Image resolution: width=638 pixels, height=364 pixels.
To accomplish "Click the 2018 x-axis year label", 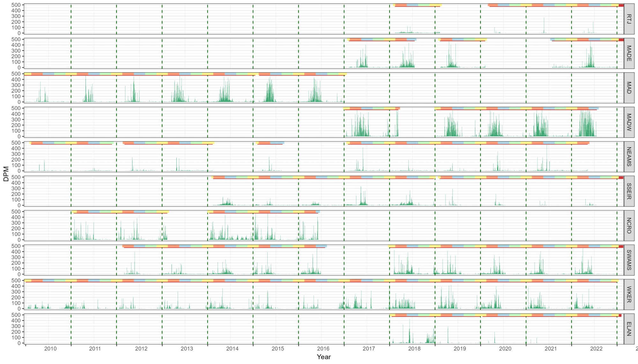I will tap(414, 349).
